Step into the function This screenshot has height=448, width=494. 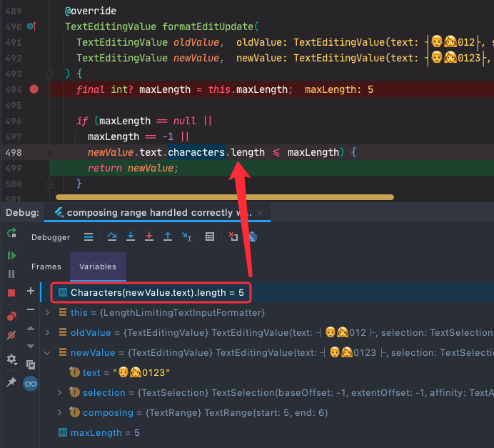tap(131, 237)
